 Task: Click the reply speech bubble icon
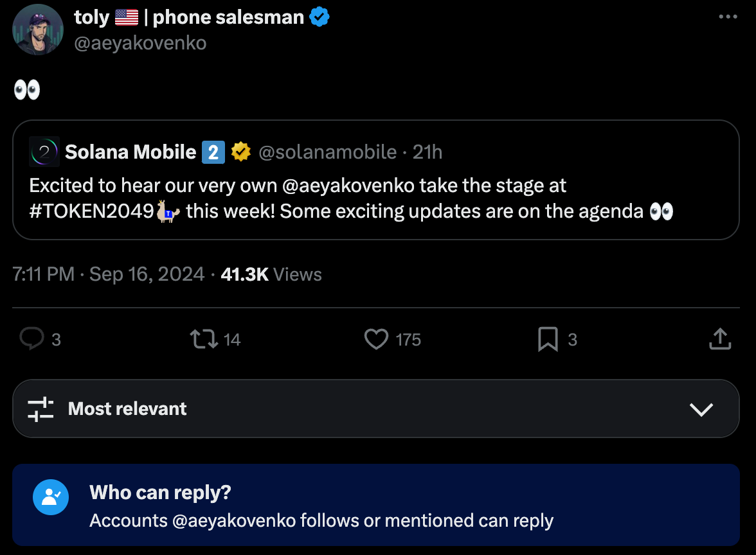point(31,339)
